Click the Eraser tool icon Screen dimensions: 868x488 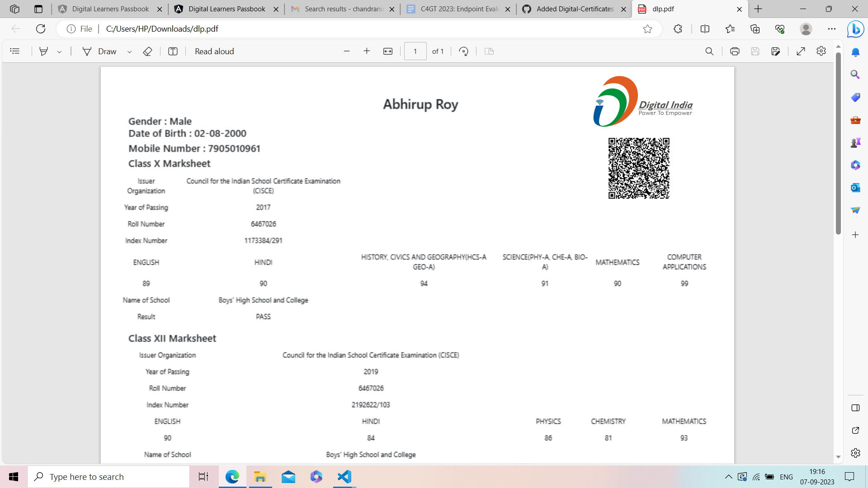pyautogui.click(x=147, y=51)
